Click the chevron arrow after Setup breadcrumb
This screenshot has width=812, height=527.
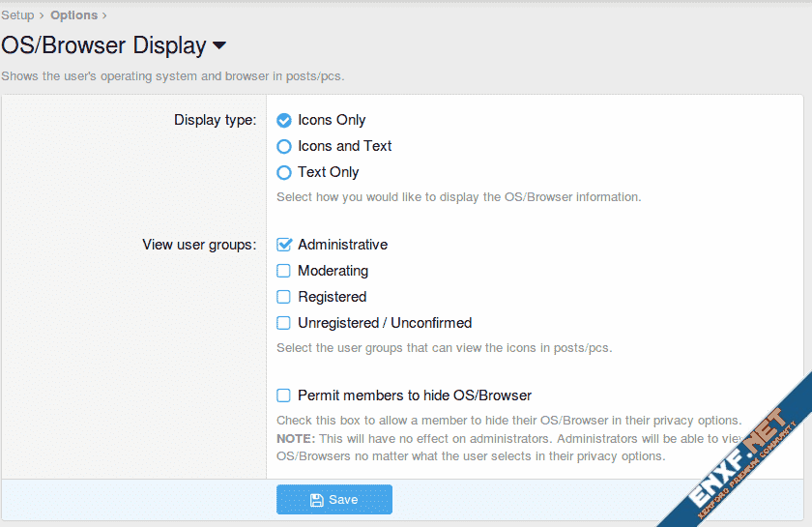click(43, 15)
